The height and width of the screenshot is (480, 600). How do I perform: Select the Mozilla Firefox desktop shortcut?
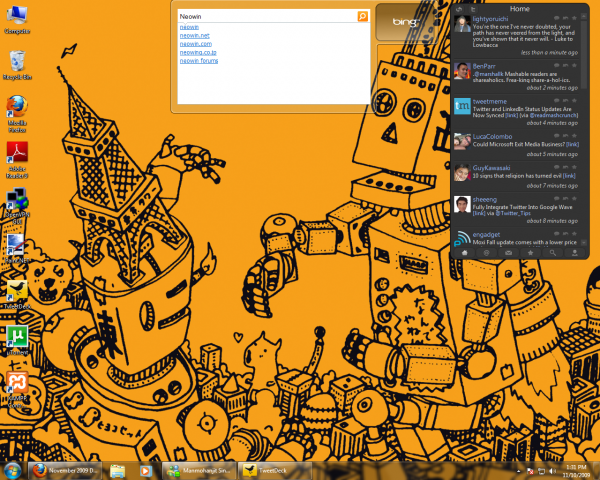tap(17, 114)
